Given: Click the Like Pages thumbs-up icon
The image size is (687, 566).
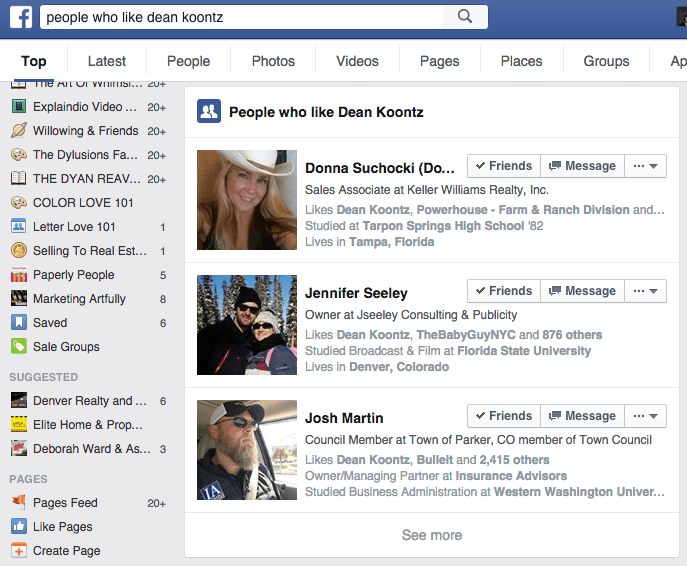Looking at the screenshot, I should click(18, 526).
